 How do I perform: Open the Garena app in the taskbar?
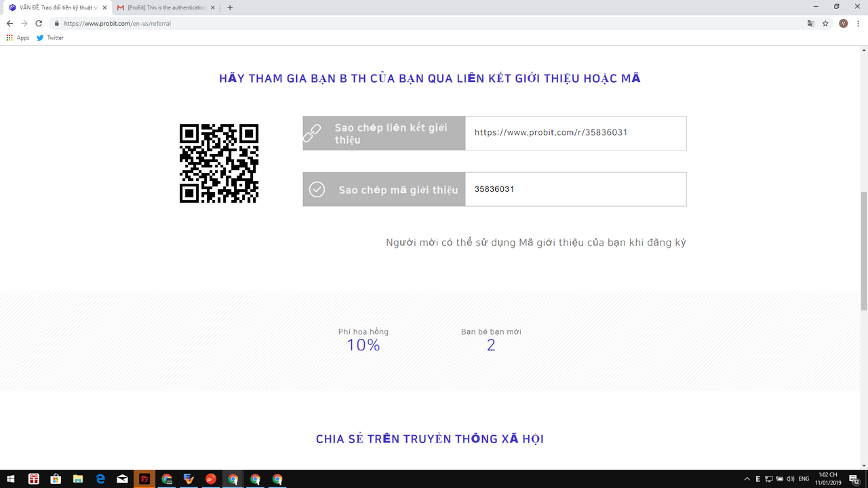144,479
